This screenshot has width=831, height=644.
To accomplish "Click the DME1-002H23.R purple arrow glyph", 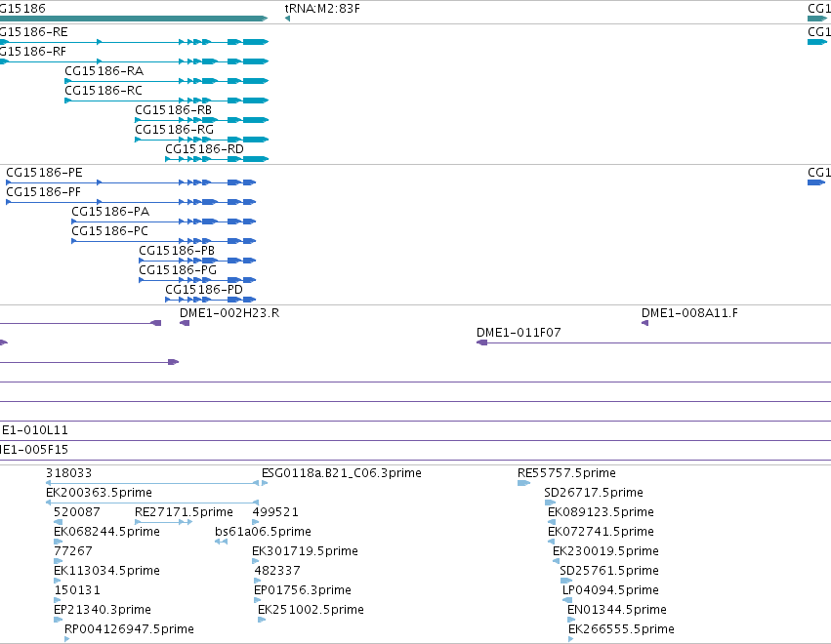I will pyautogui.click(x=185, y=323).
